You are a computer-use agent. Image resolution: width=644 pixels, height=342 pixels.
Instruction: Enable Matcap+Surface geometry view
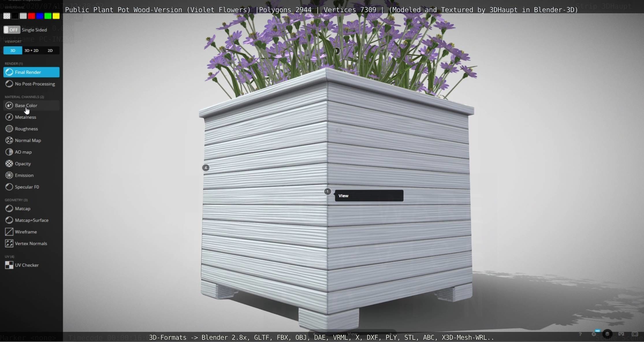pos(31,220)
